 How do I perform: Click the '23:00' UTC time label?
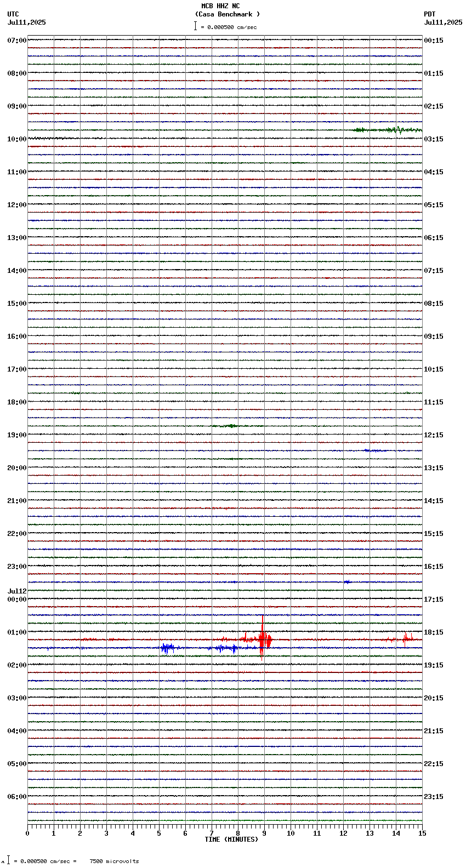[17, 567]
